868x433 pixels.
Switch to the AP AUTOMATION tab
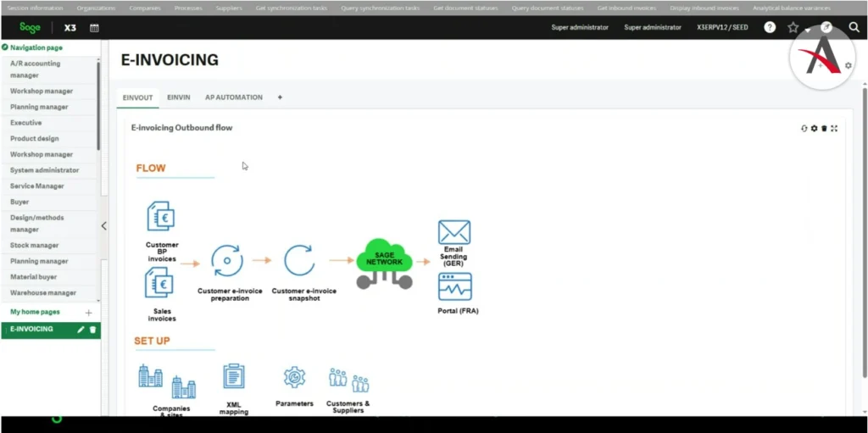coord(234,97)
